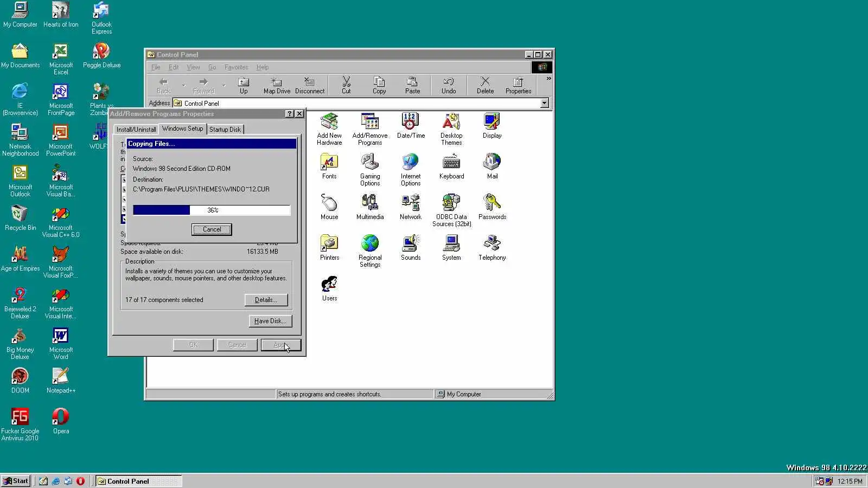Select the Recycle Bin desktop icon

point(20,217)
